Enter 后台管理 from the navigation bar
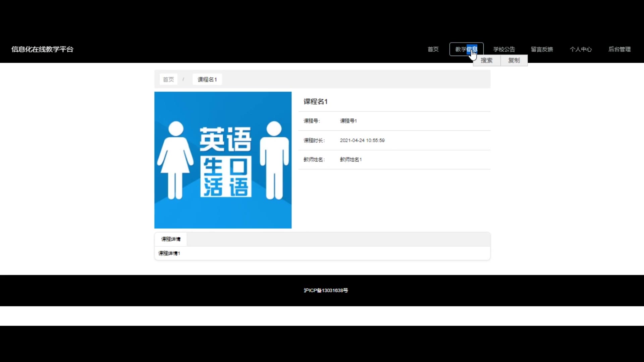Image resolution: width=644 pixels, height=362 pixels. coord(619,49)
